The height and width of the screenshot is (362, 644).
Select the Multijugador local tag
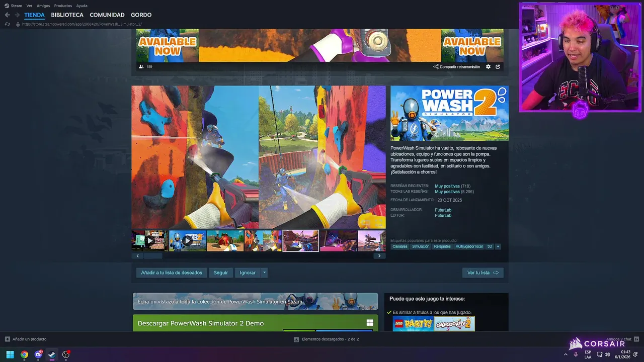coord(469,246)
